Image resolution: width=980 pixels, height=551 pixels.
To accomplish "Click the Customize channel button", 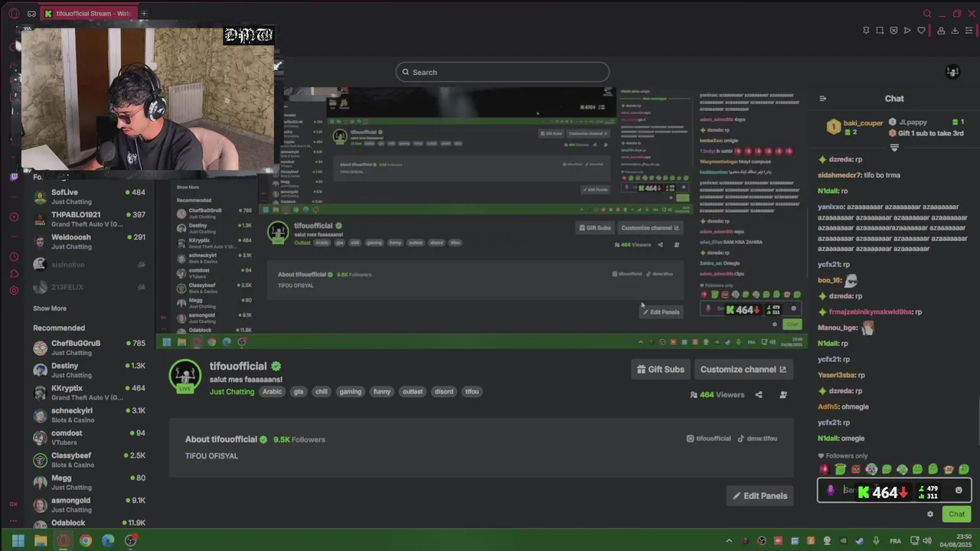I will (743, 369).
